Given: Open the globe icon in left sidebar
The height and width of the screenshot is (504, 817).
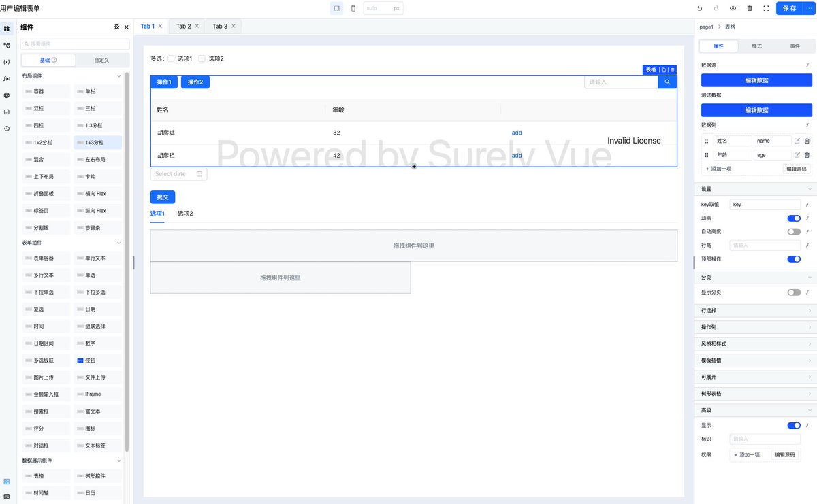Looking at the screenshot, I should click(x=7, y=95).
